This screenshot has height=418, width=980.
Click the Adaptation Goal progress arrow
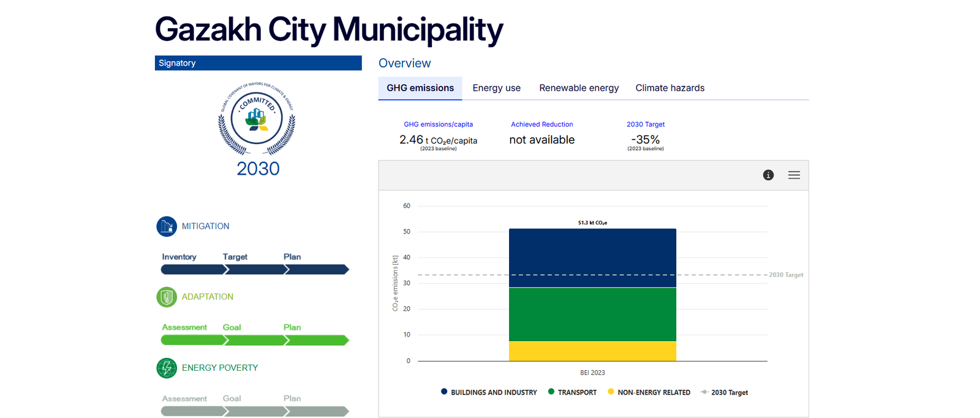coord(256,340)
